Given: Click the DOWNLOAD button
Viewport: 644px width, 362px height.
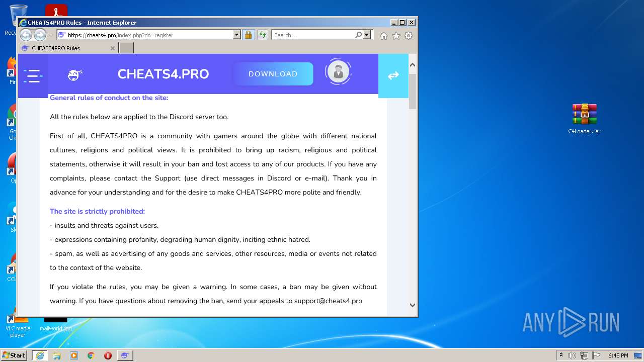Looking at the screenshot, I should pos(273,74).
